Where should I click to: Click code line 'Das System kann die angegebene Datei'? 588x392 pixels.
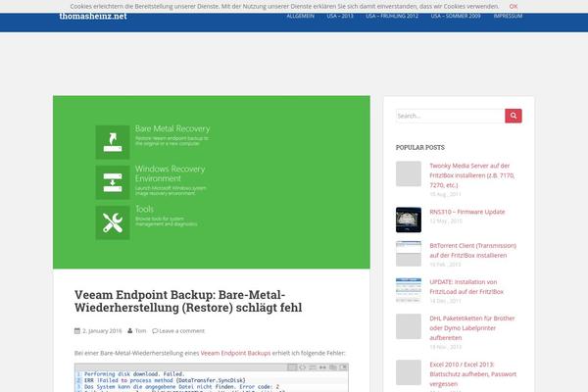click(181, 387)
